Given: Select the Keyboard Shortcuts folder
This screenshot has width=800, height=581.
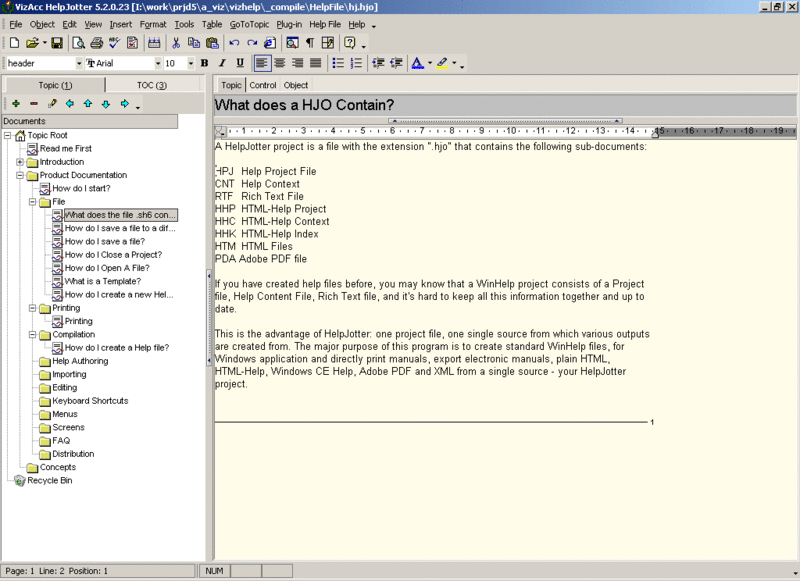Looking at the screenshot, I should click(x=90, y=401).
